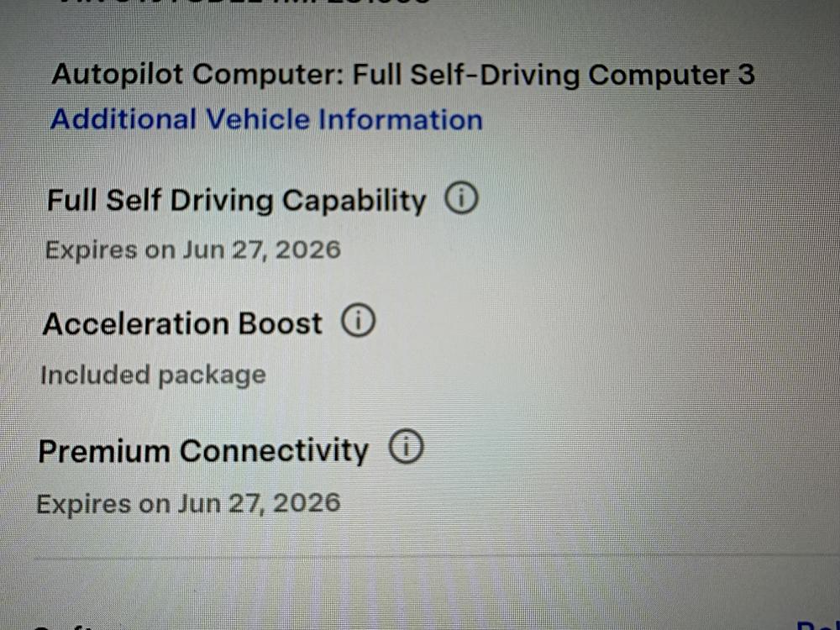The width and height of the screenshot is (840, 630).
Task: Click the Premium Connectivity heading
Action: click(203, 451)
